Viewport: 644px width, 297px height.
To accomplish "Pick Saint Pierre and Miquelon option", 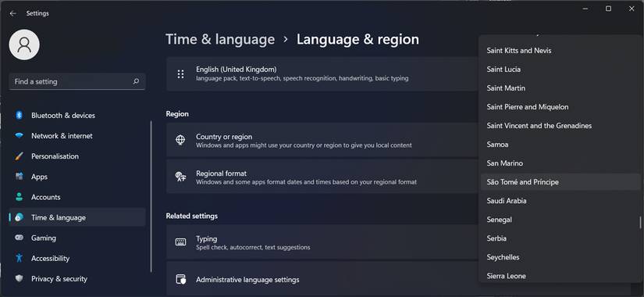I will tap(560, 107).
